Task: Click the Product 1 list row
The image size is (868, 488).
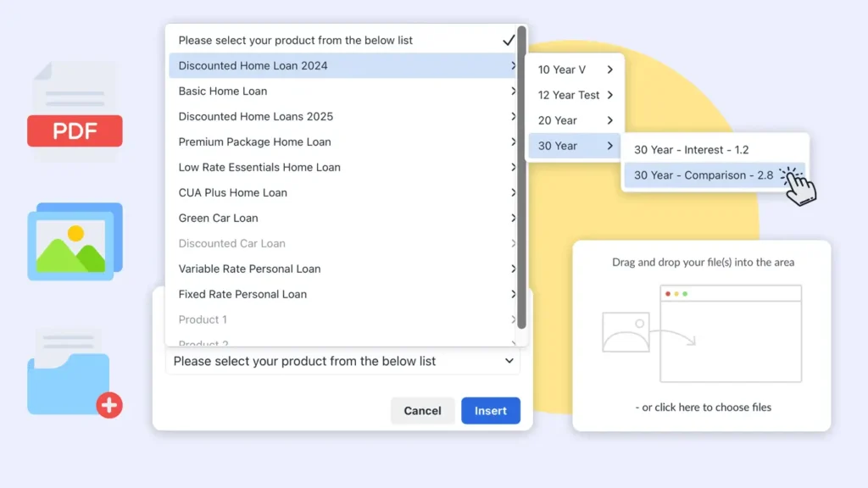Action: [x=342, y=319]
